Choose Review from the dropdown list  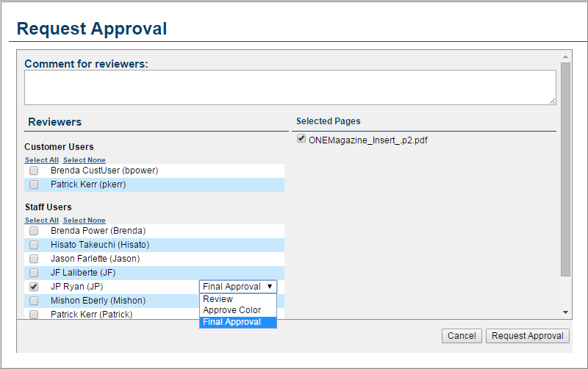pyautogui.click(x=218, y=299)
